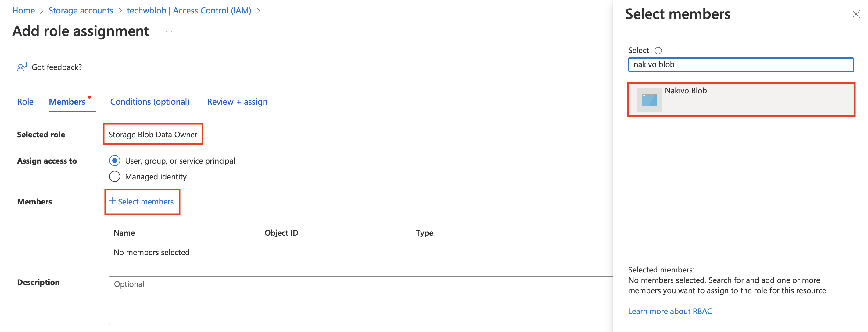Image resolution: width=868 pixels, height=332 pixels.
Task: Click the member search input field
Action: click(x=741, y=65)
